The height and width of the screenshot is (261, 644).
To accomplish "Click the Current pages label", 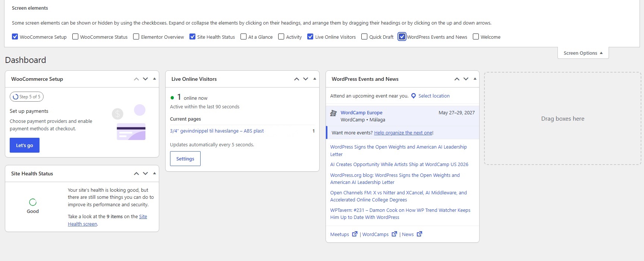I will pyautogui.click(x=185, y=119).
